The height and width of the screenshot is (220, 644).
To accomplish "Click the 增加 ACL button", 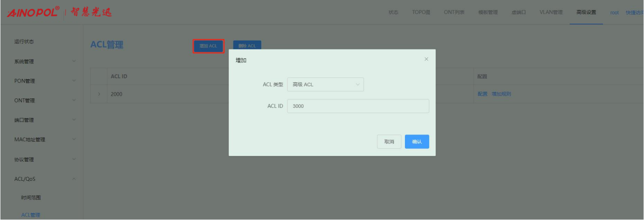I will 208,46.
